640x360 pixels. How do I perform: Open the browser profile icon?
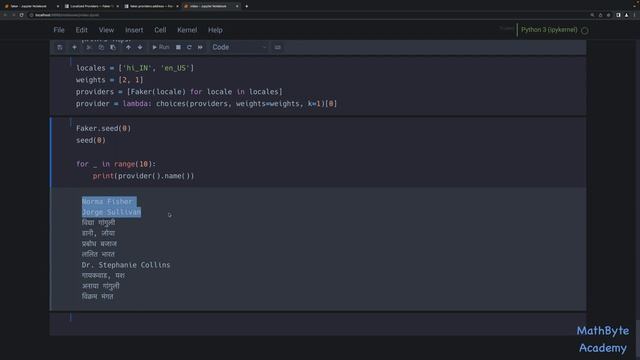[x=627, y=15]
